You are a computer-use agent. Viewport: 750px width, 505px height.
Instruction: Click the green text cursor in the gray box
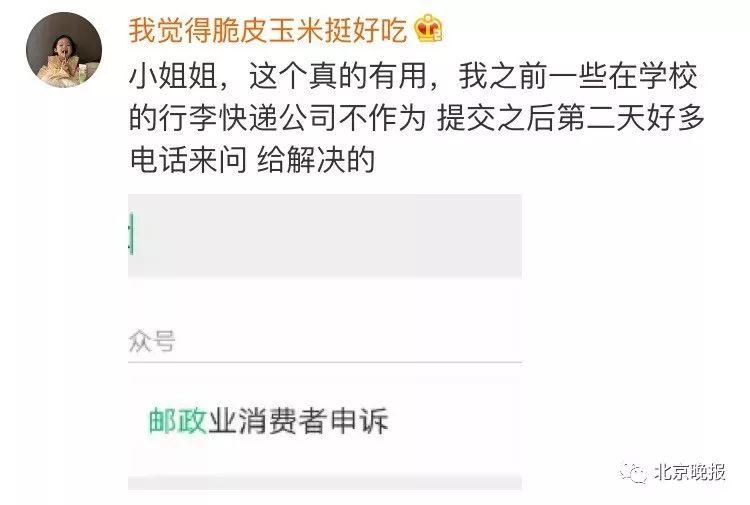tap(131, 234)
